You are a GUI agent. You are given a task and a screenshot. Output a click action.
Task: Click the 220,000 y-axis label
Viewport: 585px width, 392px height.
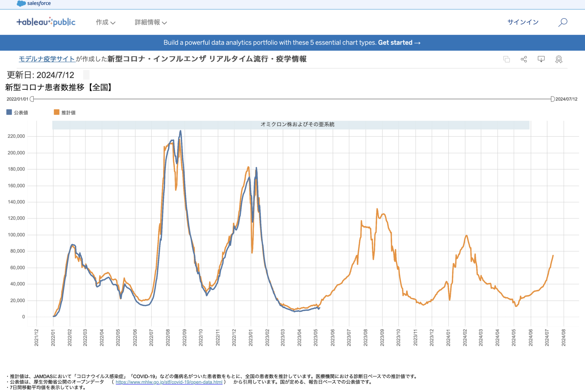pos(16,136)
